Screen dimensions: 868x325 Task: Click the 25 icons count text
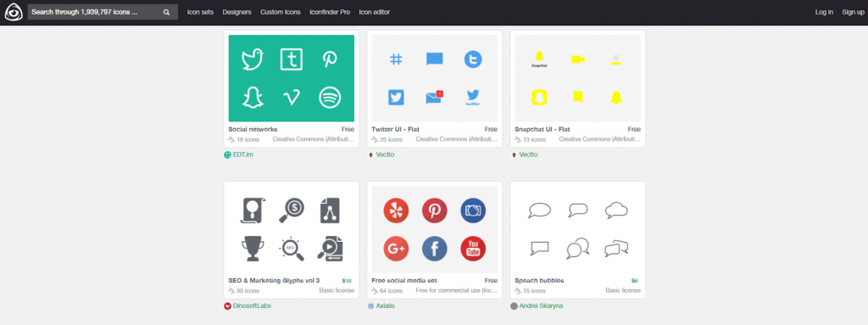pos(391,140)
